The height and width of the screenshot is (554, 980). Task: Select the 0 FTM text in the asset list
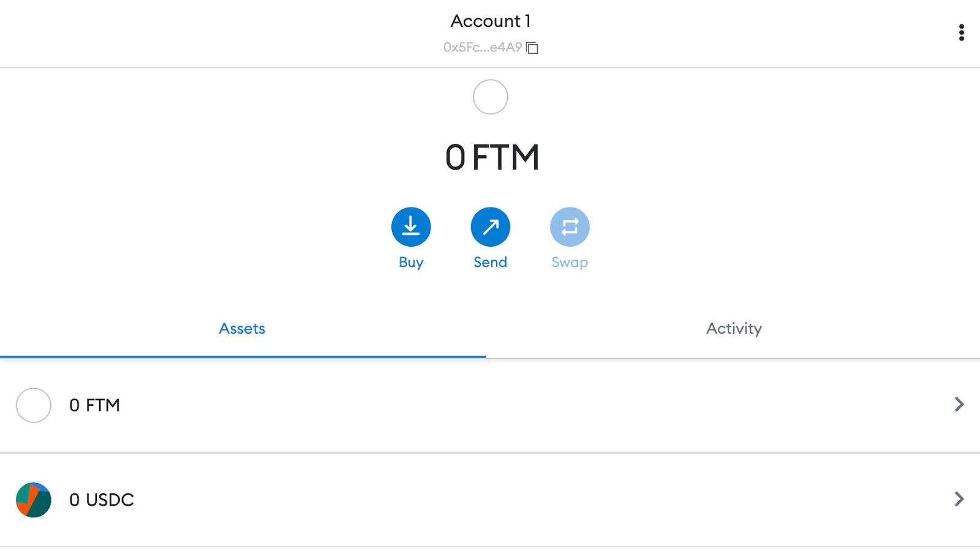click(94, 405)
